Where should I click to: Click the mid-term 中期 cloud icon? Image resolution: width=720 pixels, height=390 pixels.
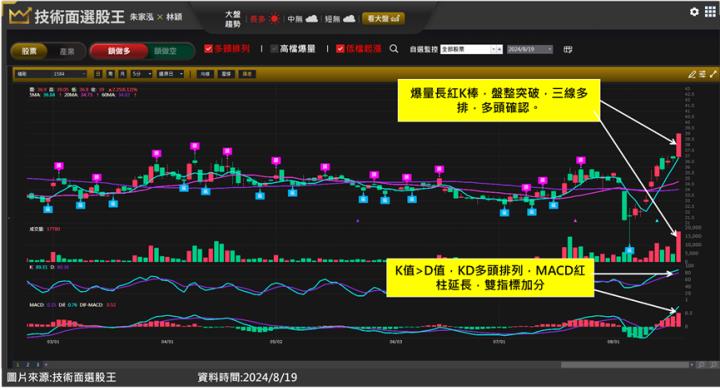311,19
